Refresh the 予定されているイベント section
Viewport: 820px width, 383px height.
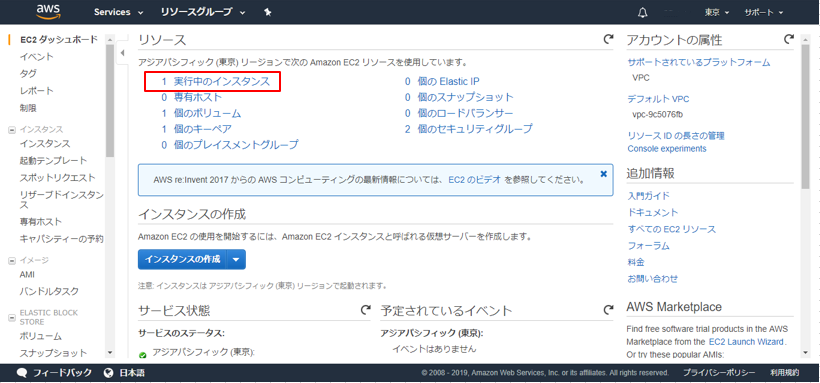click(608, 310)
